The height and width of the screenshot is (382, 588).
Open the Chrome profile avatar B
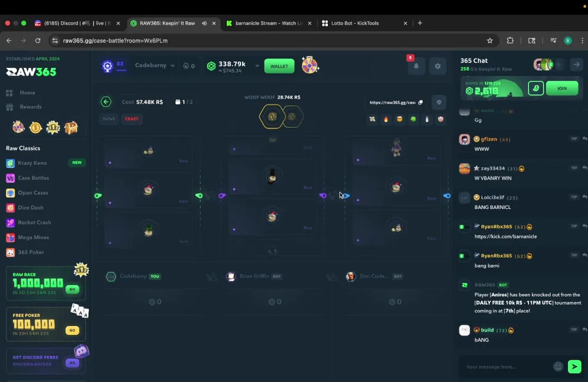[568, 40]
